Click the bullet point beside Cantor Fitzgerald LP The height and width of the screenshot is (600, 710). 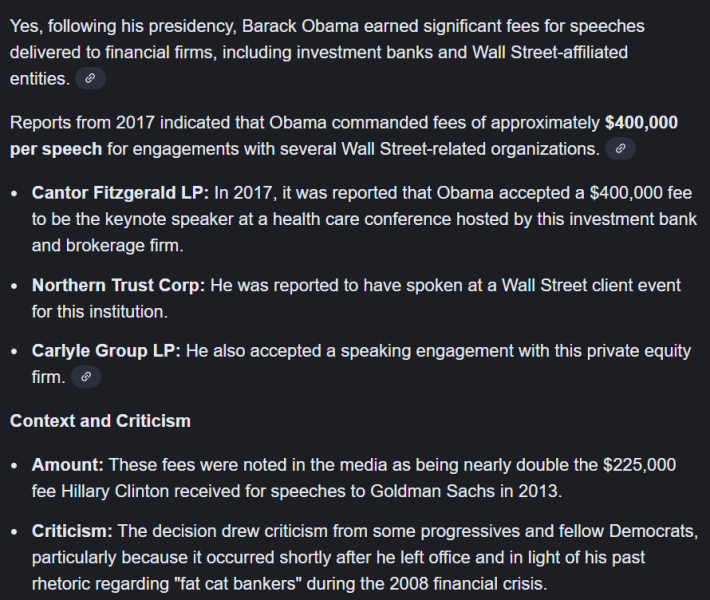click(x=14, y=194)
